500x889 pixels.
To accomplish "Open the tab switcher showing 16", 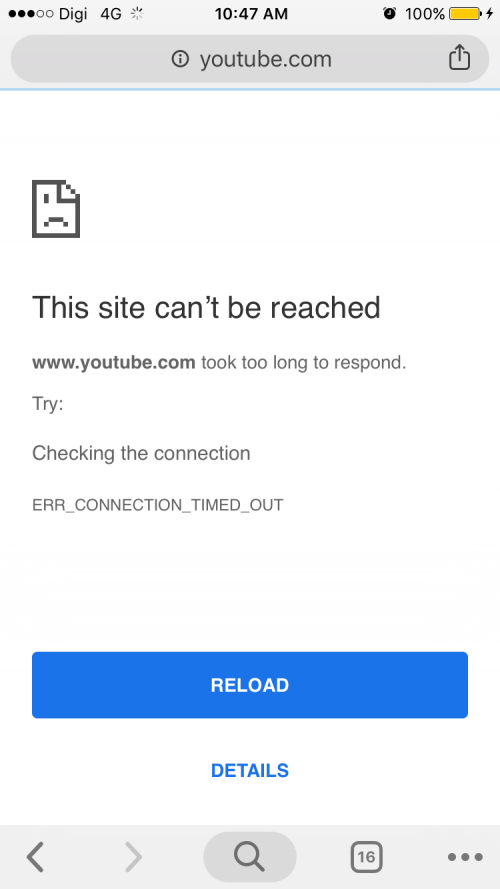I will tap(366, 856).
